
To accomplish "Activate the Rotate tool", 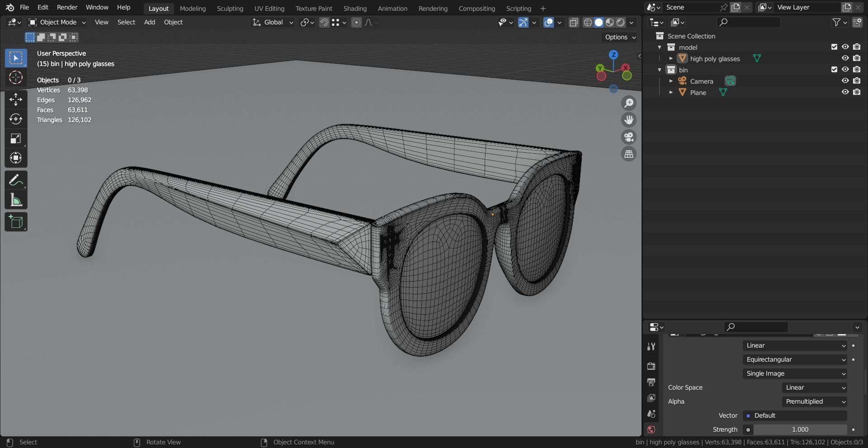I will point(16,119).
